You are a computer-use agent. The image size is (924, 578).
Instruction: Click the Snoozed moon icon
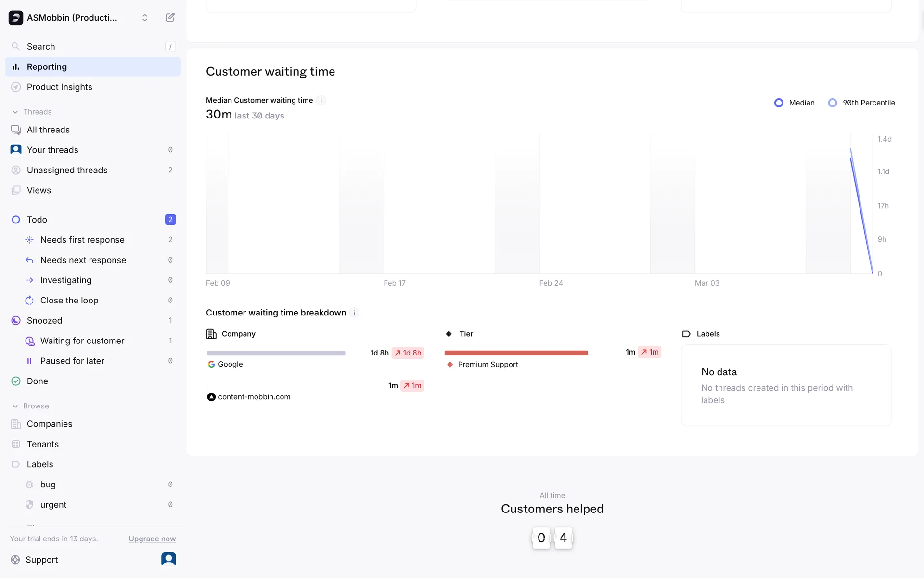pyautogui.click(x=16, y=321)
